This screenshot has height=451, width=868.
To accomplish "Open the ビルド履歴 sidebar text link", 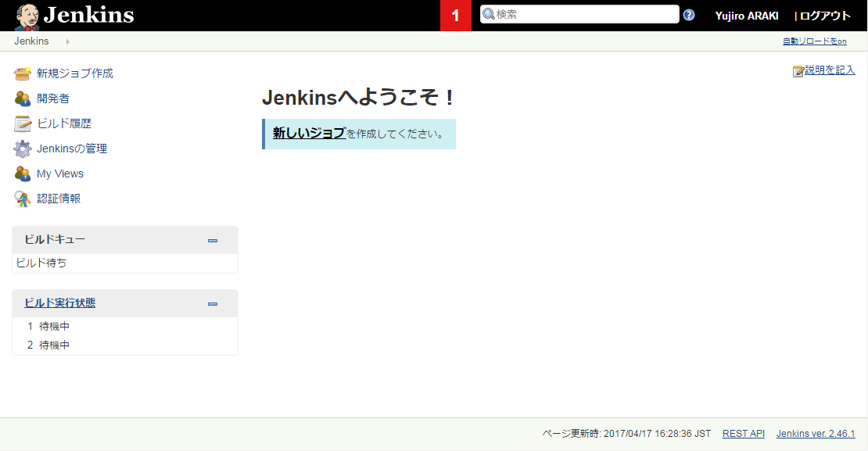I will point(64,123).
